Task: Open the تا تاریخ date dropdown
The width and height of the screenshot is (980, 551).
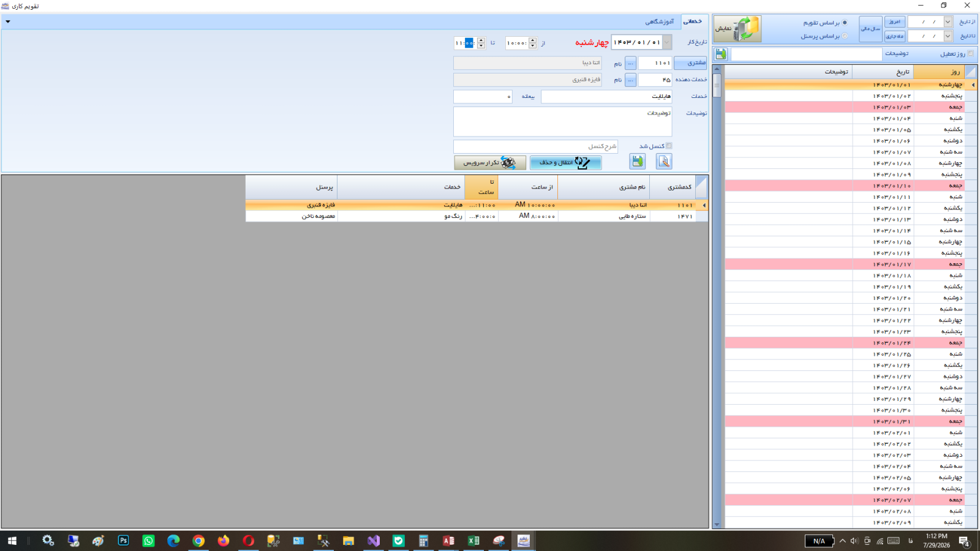Action: pyautogui.click(x=948, y=36)
